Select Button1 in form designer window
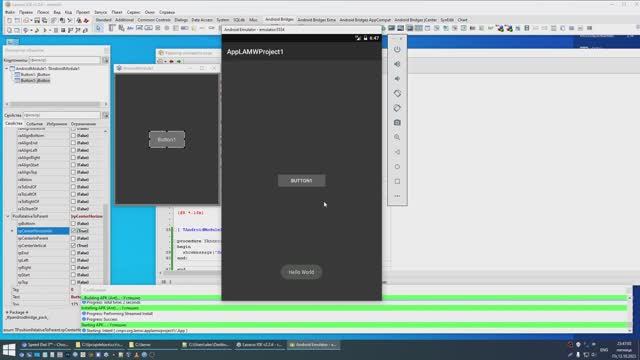Image resolution: width=640 pixels, height=360 pixels. coord(167,140)
